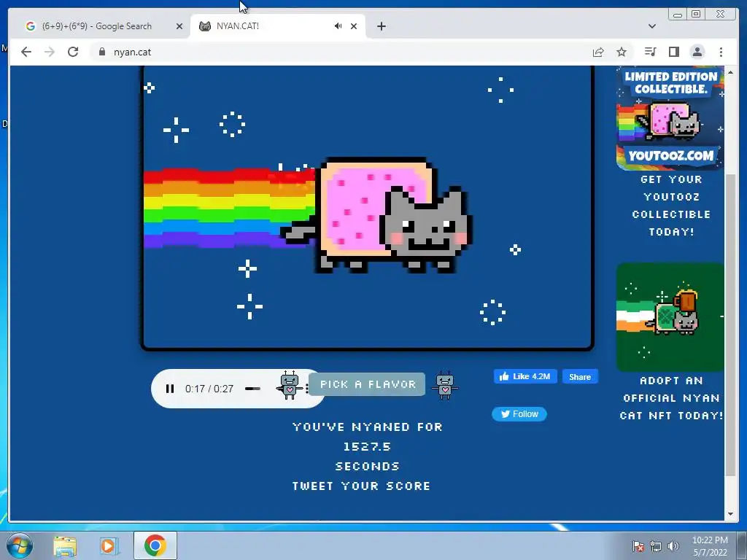Open Windows Explorer from the taskbar
This screenshot has width=747, height=560.
point(65,545)
